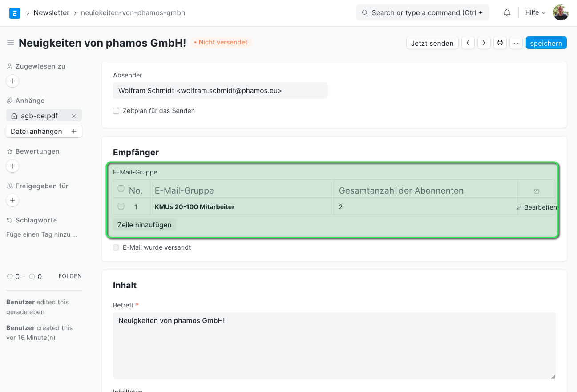Screen dimensions: 577x392
Task: Focus the search command bar
Action: point(423,12)
